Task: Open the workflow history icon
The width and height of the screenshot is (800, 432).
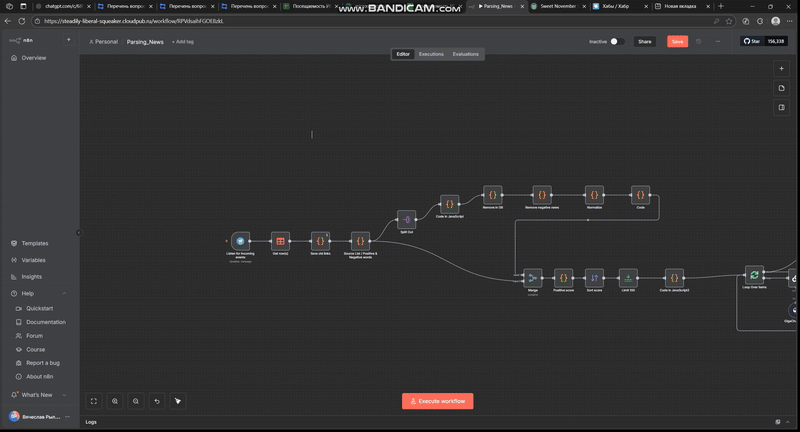Action: [x=698, y=41]
